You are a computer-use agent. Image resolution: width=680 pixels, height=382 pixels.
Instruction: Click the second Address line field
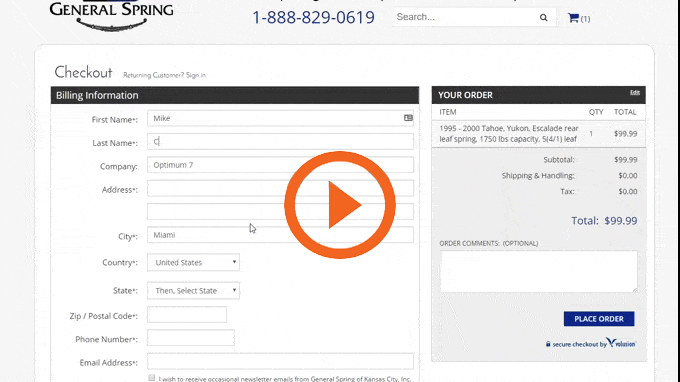[x=280, y=212]
